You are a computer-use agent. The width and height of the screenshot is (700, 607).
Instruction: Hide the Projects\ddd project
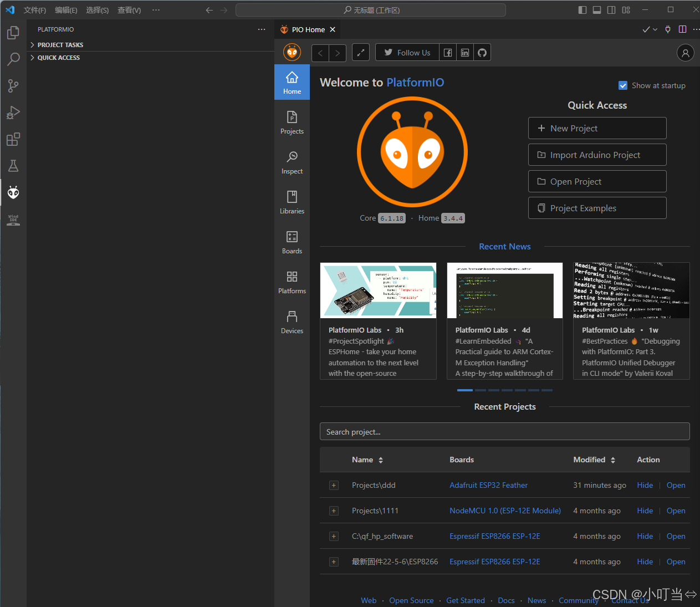pyautogui.click(x=645, y=485)
